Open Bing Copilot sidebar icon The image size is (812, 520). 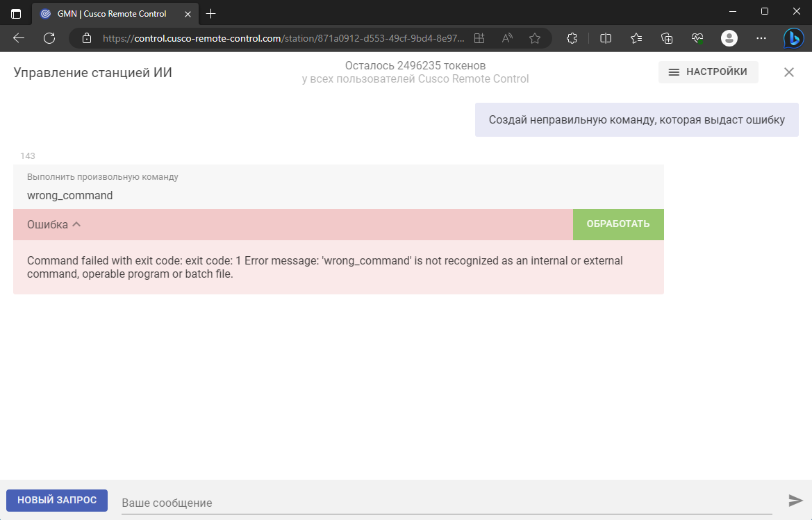793,38
